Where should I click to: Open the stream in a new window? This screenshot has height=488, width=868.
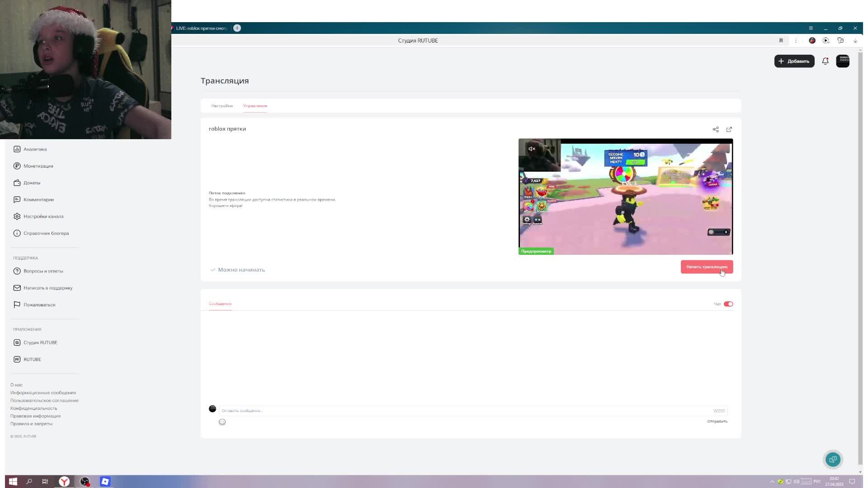pyautogui.click(x=729, y=130)
